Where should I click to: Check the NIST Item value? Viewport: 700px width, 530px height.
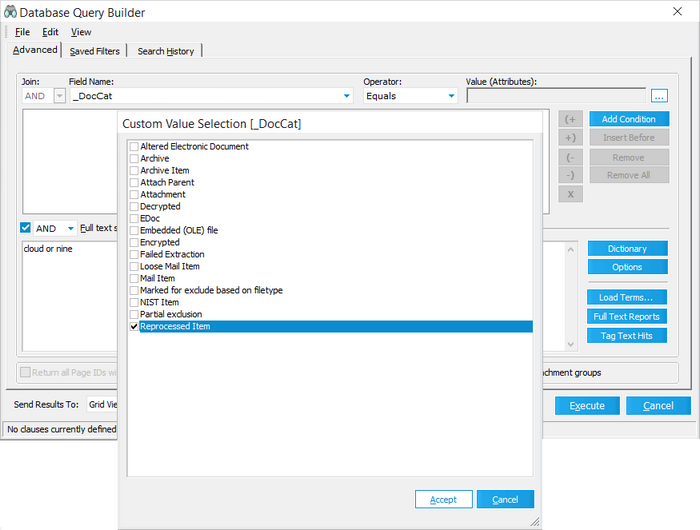pos(134,303)
